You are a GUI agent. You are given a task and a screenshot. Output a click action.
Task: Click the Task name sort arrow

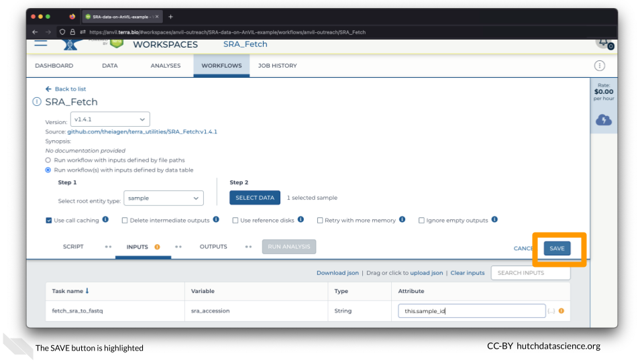coord(87,291)
